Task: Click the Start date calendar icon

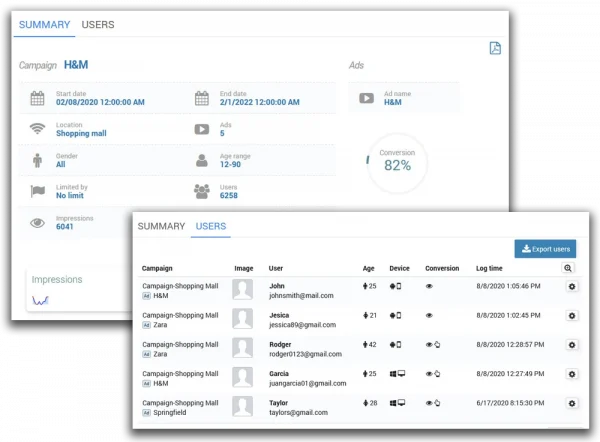Action: (x=38, y=98)
